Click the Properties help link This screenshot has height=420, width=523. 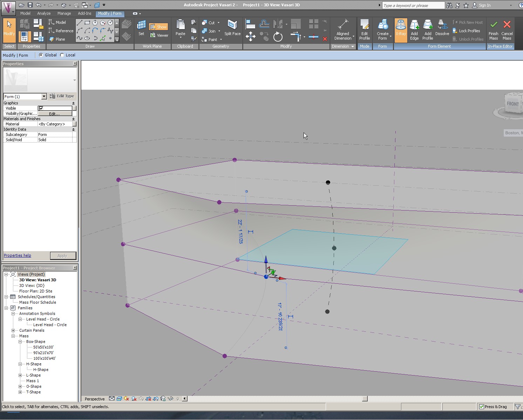coord(17,255)
